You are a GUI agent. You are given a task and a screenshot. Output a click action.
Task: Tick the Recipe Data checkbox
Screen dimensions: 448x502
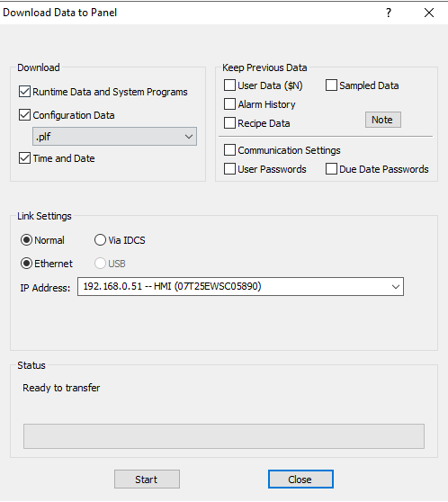(x=229, y=123)
